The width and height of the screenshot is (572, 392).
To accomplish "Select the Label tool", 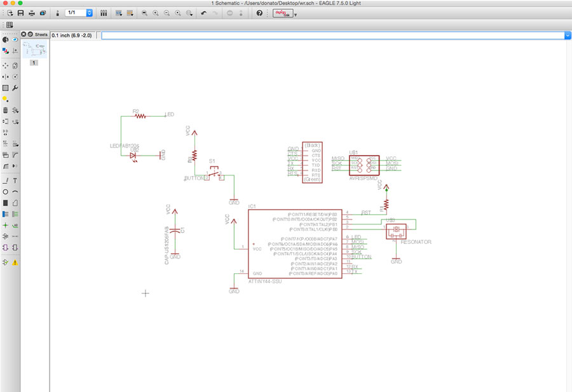I will [15, 226].
